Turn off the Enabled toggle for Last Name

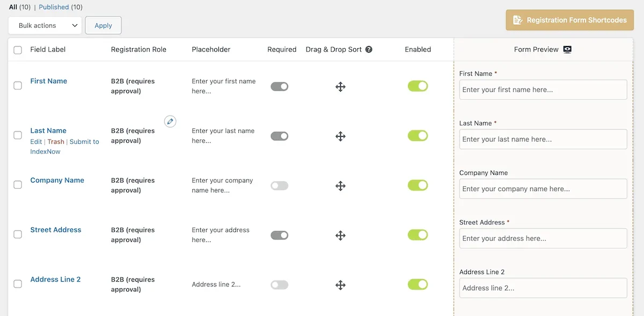tap(418, 136)
